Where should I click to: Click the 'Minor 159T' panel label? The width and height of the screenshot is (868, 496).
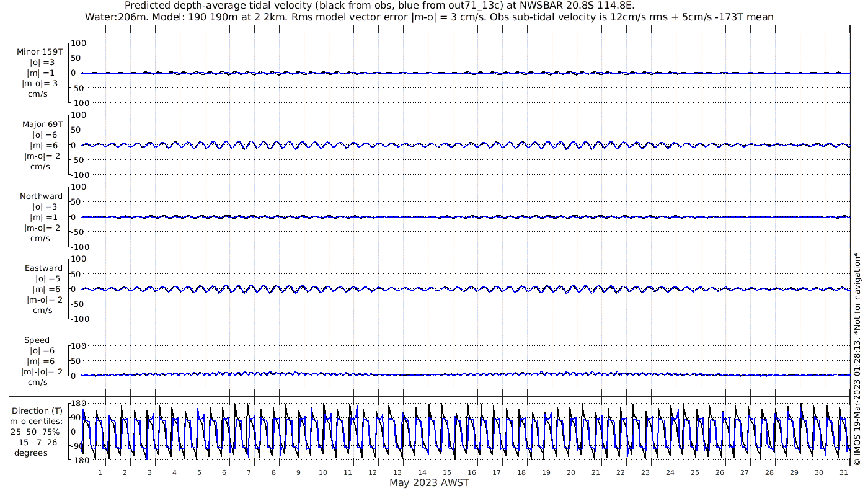40,52
